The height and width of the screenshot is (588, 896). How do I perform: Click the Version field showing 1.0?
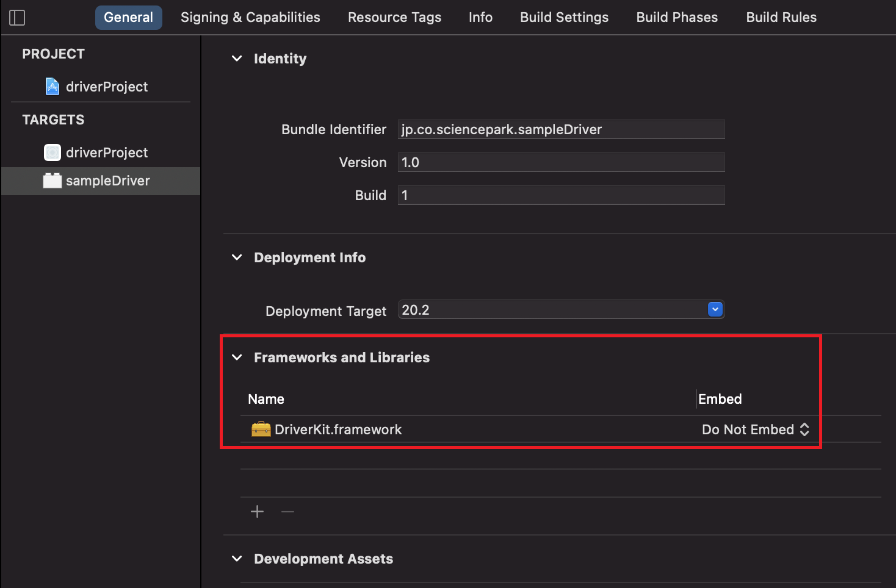point(561,162)
